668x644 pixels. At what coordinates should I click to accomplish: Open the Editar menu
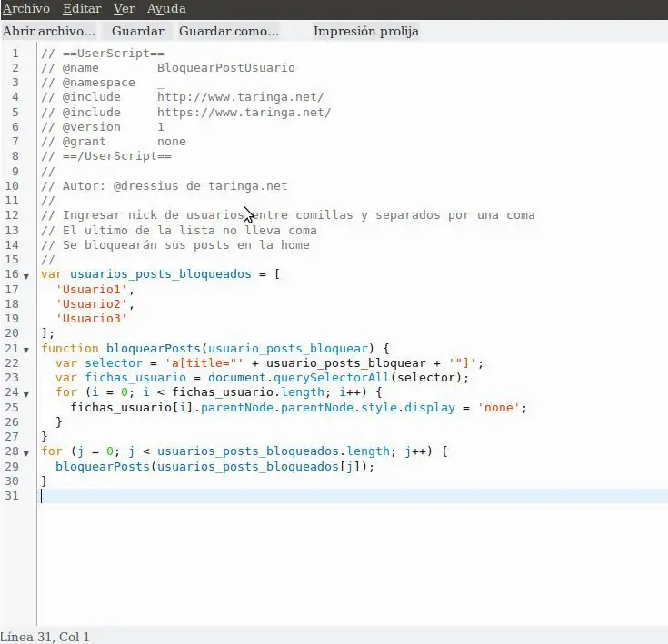(82, 8)
